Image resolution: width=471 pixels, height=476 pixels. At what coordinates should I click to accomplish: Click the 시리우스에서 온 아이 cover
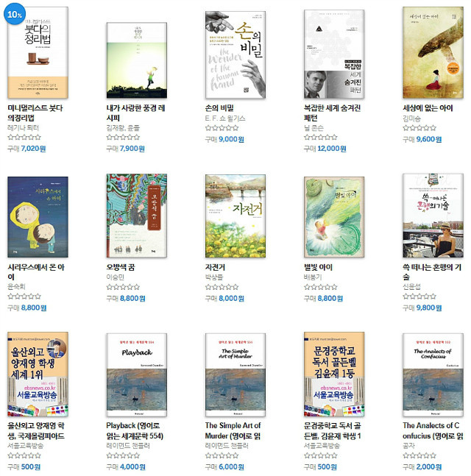(x=38, y=217)
